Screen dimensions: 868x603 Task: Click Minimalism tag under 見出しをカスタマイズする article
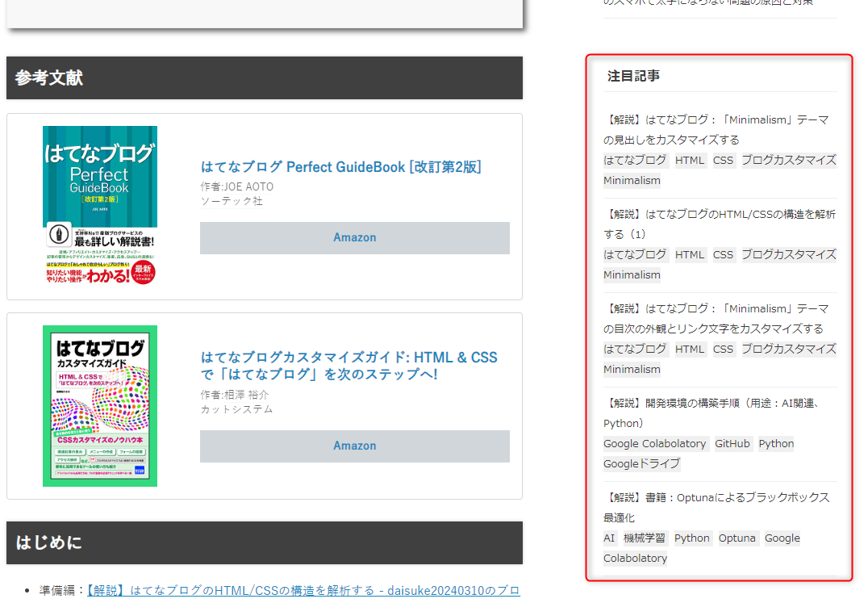pos(632,181)
